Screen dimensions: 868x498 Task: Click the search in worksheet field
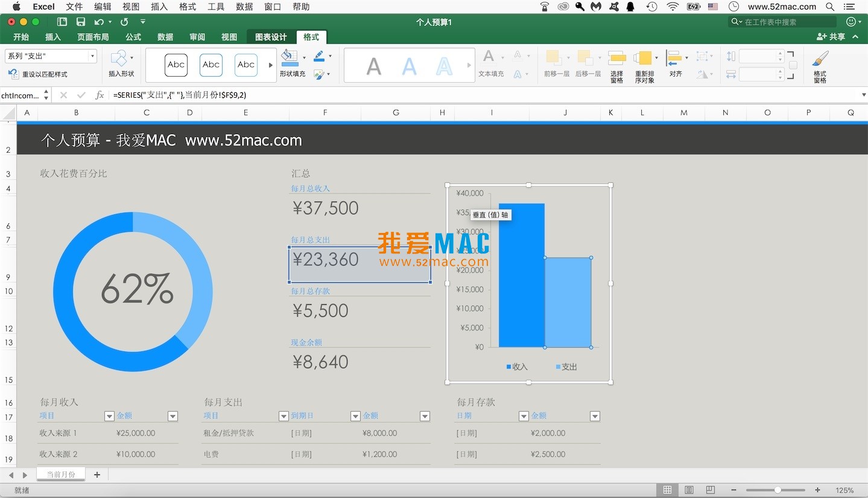pos(782,22)
